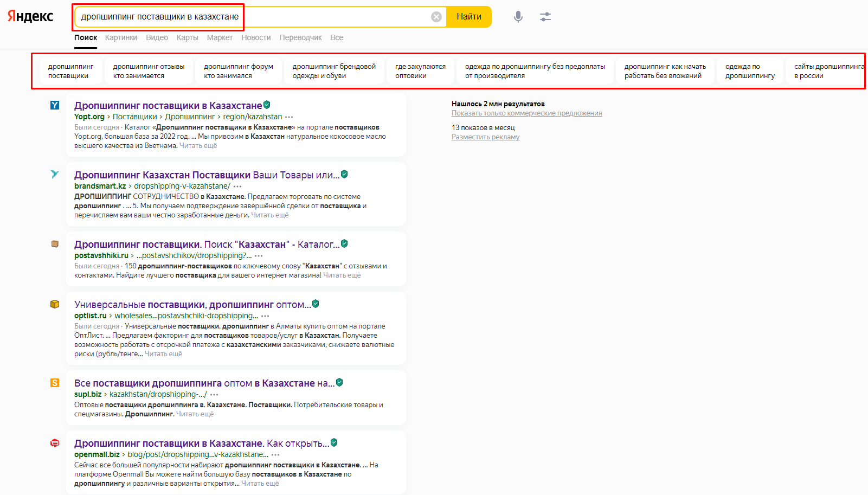Open result Дропшиппинг Казахстан Поставщики Ваши Товары
868x495 pixels.
(x=207, y=175)
